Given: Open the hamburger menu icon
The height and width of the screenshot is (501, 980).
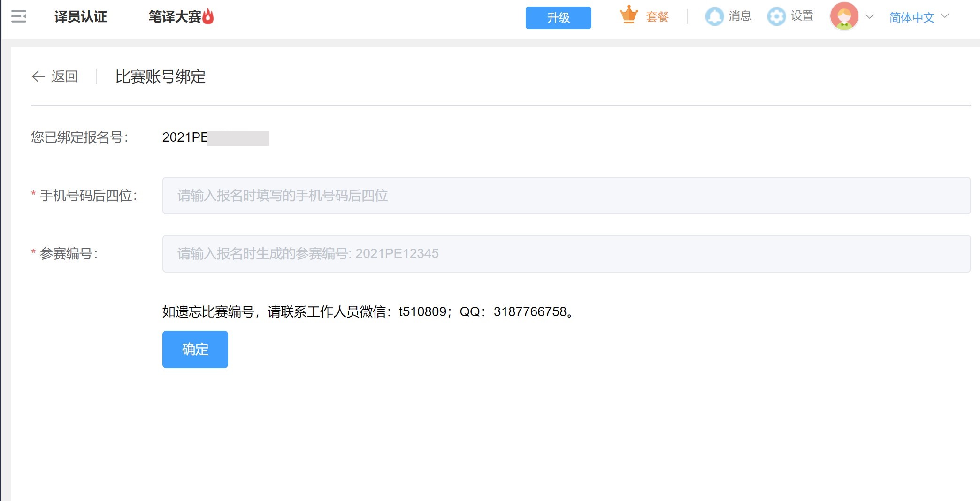Looking at the screenshot, I should click(19, 17).
